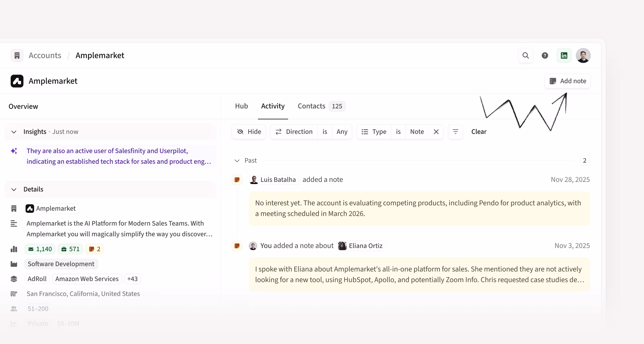Collapse the Insights section
644x344 pixels.
click(14, 132)
